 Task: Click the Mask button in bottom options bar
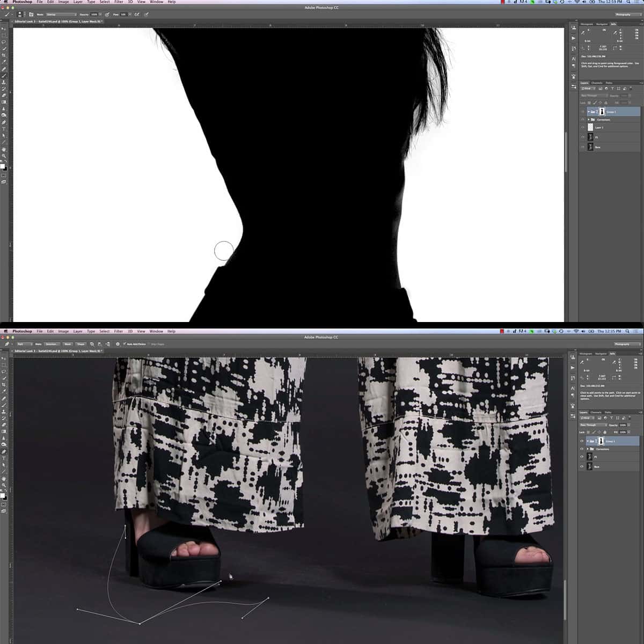coord(68,344)
